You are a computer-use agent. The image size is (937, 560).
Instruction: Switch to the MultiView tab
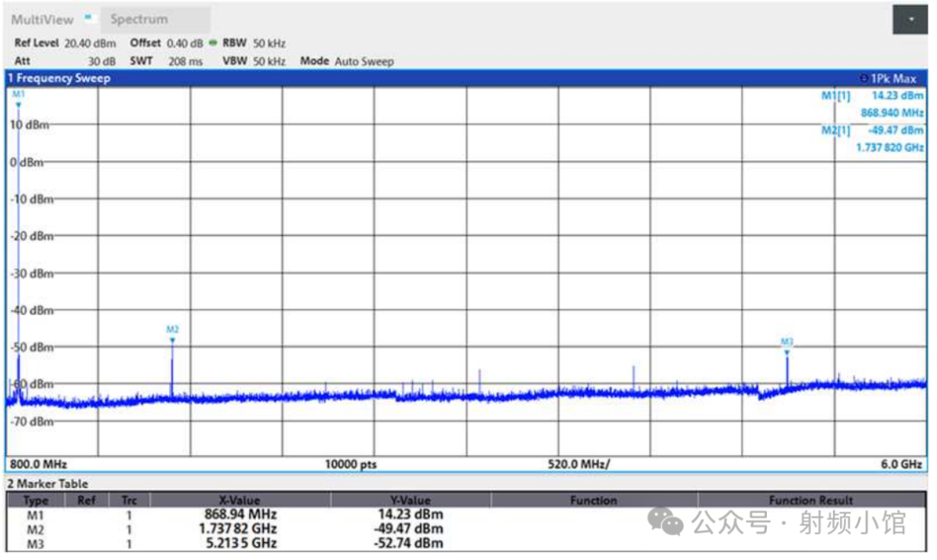click(x=43, y=19)
